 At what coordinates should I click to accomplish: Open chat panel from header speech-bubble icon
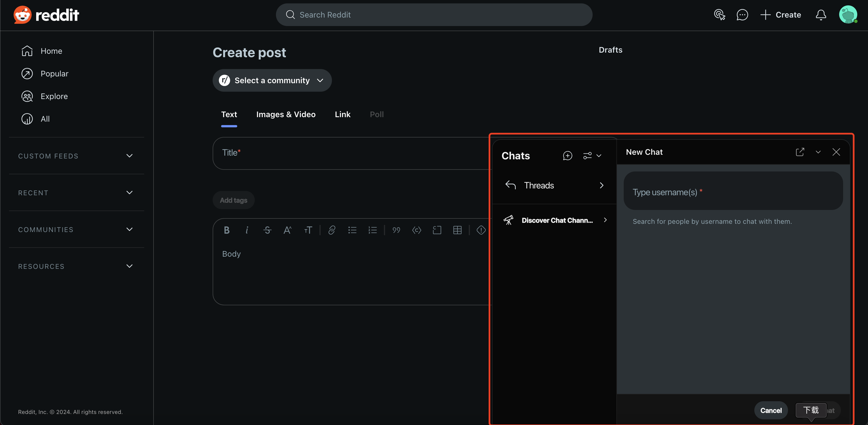742,15
